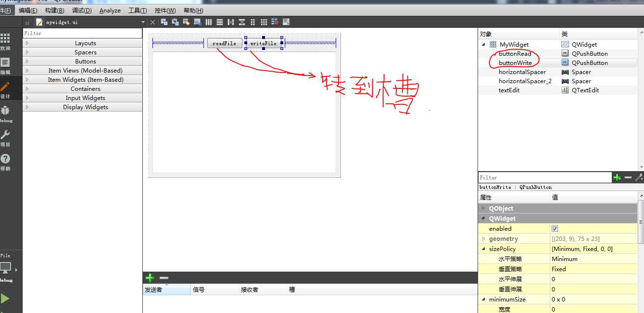Click the Break Layout toolbar icon
The width and height of the screenshot is (644, 313).
pyautogui.click(x=275, y=22)
